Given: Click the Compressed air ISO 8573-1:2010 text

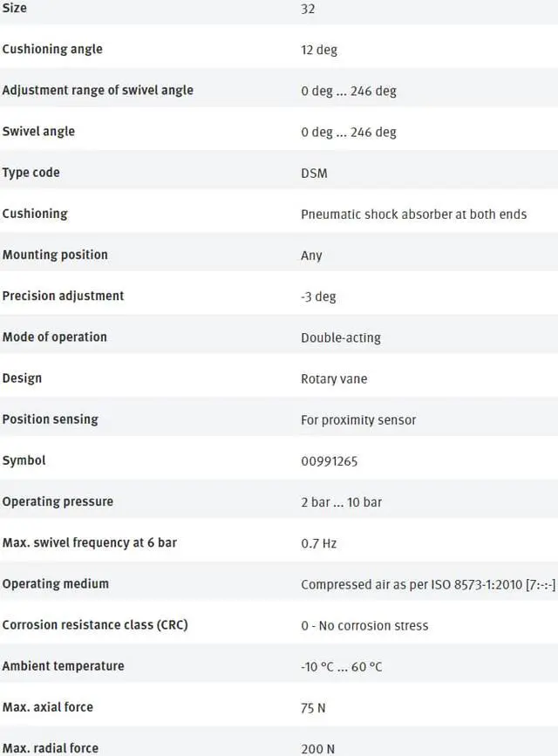Looking at the screenshot, I should (427, 584).
